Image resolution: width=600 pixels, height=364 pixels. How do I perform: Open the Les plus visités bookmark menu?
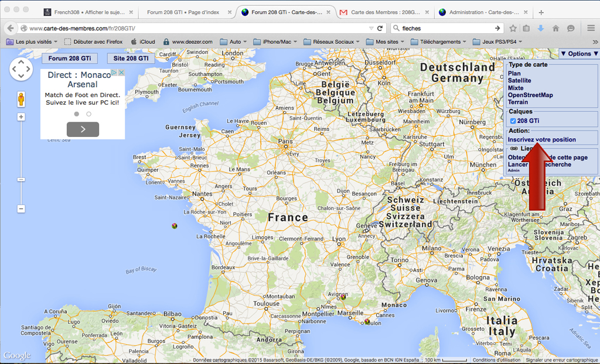(x=32, y=42)
